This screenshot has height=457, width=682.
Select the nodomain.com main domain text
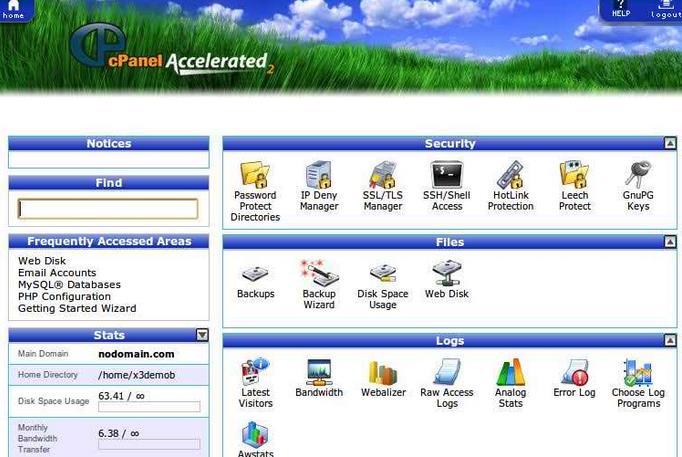136,354
